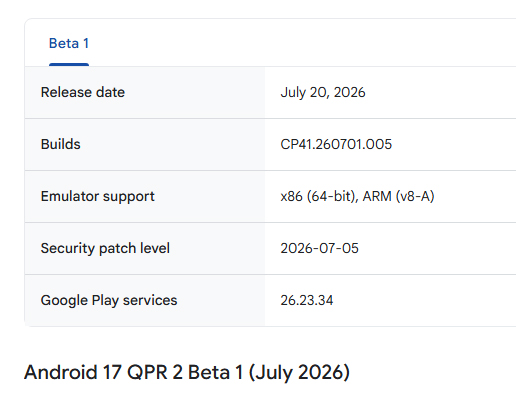Screen dimensions: 516x395
Task: Click the 26.23.34 version value
Action: coord(307,300)
